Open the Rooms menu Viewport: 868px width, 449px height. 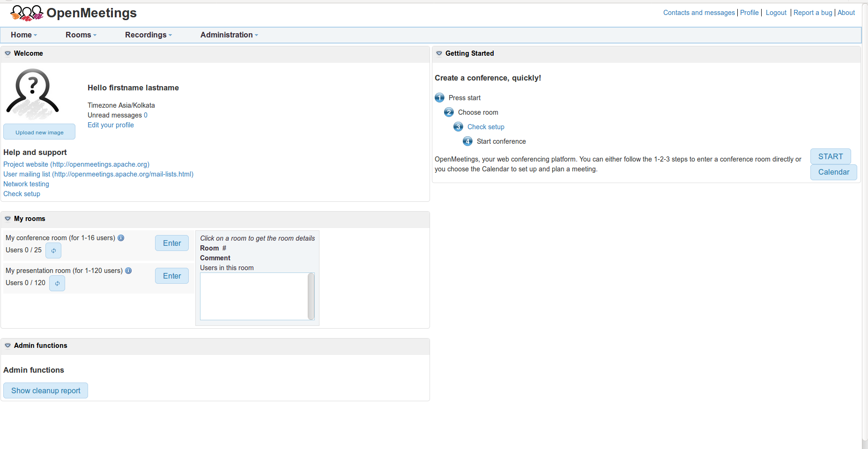pos(81,35)
